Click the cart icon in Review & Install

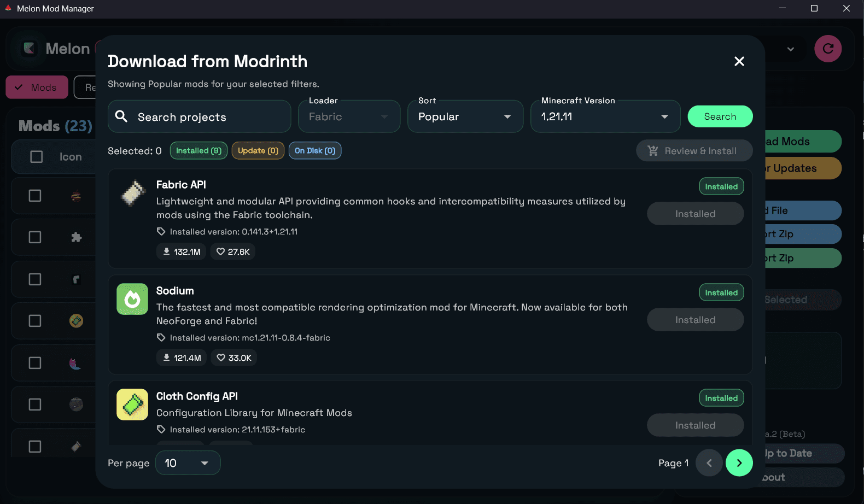point(653,151)
